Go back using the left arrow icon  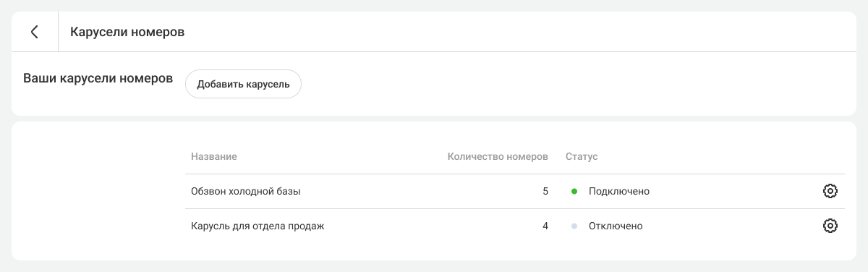34,32
